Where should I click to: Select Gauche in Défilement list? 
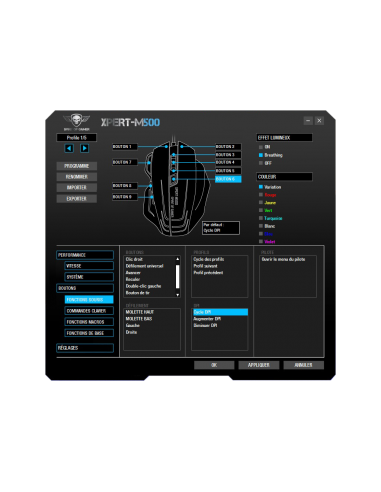click(x=133, y=325)
